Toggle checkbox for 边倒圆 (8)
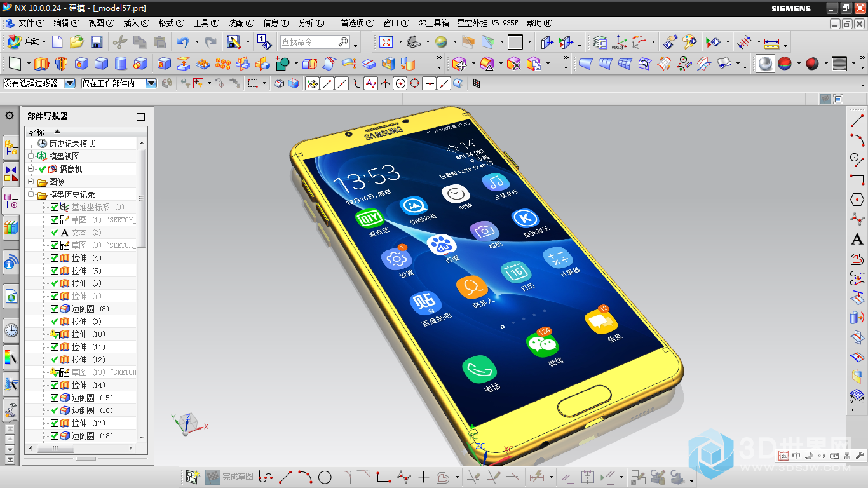The image size is (868, 488). 54,309
